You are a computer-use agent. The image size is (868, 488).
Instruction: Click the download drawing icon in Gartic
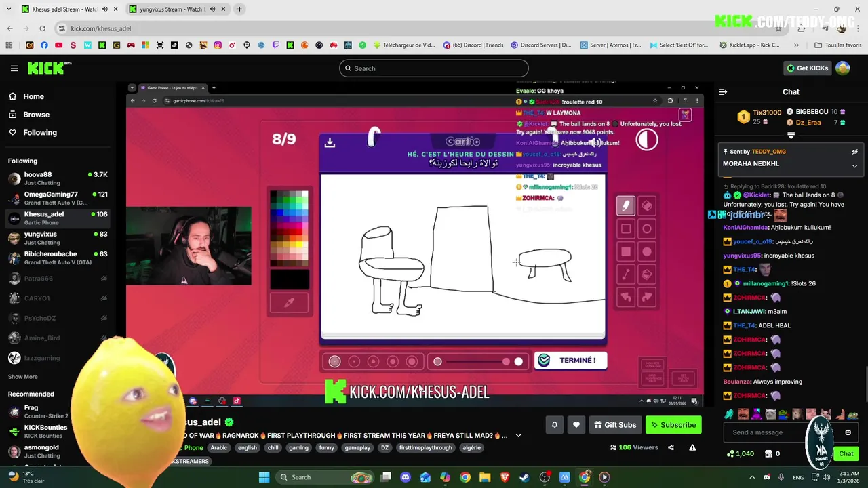(x=330, y=142)
